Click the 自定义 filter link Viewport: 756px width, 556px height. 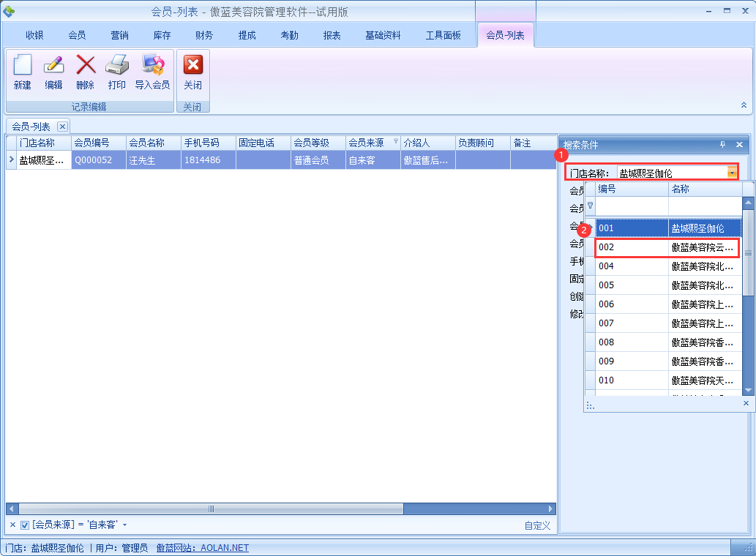coord(537,526)
